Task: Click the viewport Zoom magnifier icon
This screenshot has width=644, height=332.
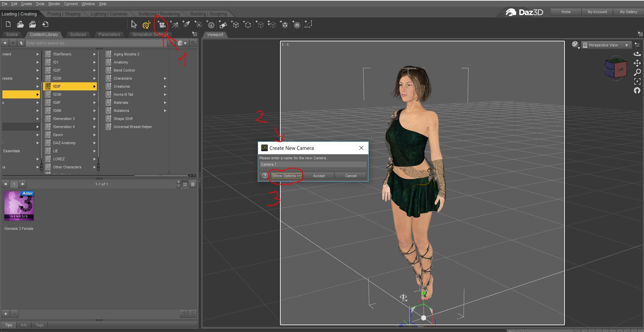Action: tap(637, 72)
